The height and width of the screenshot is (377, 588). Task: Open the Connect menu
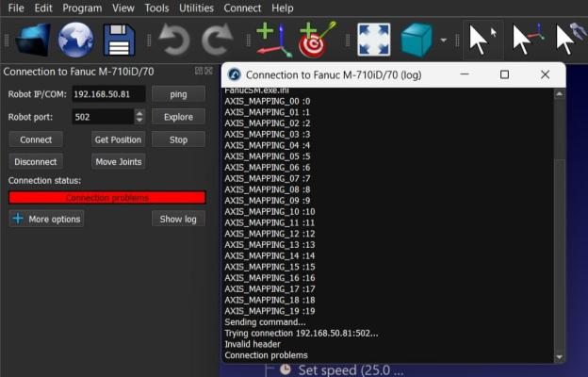[242, 8]
